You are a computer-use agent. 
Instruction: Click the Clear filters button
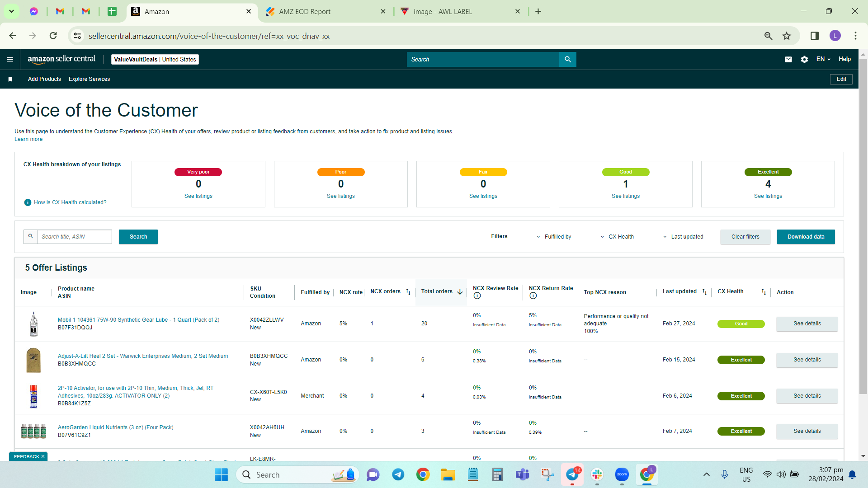click(x=745, y=237)
